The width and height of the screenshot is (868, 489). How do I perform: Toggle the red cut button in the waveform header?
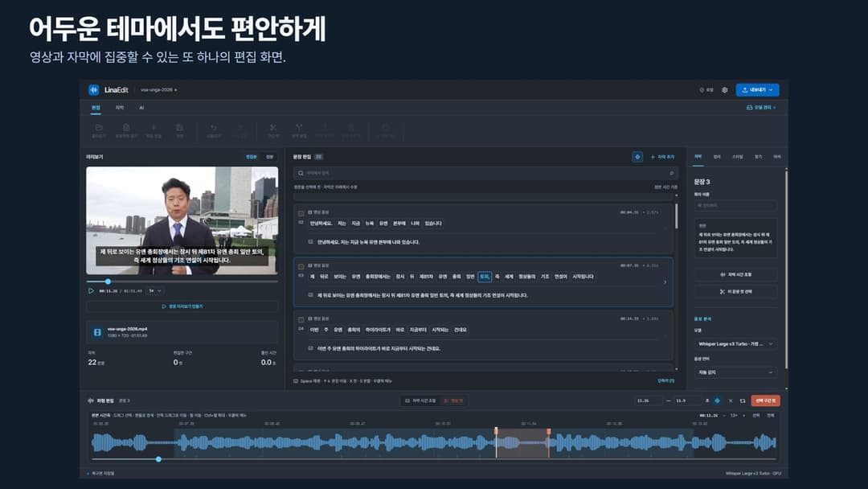tap(454, 401)
